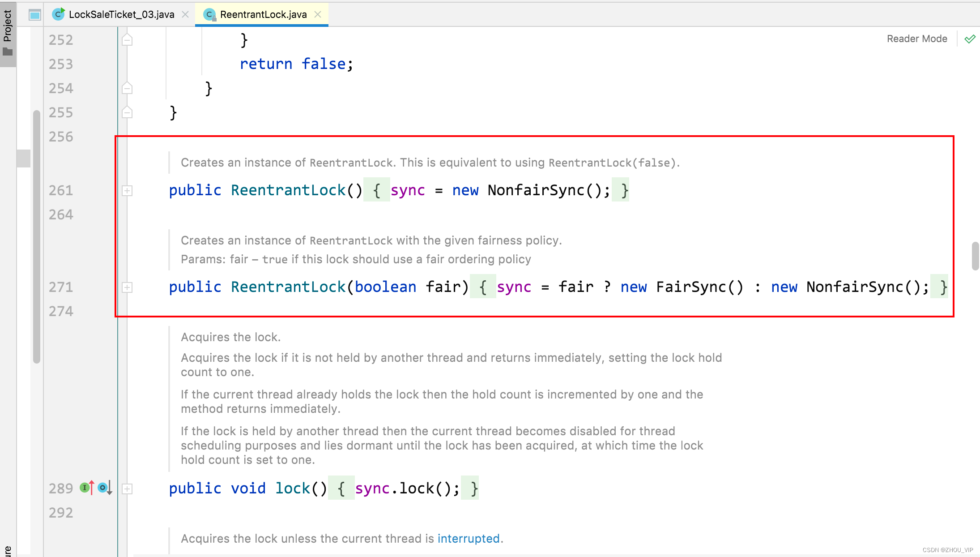Expand the folded boolean constructor on line 271
Viewport: 980px width, 557px height.
127,287
